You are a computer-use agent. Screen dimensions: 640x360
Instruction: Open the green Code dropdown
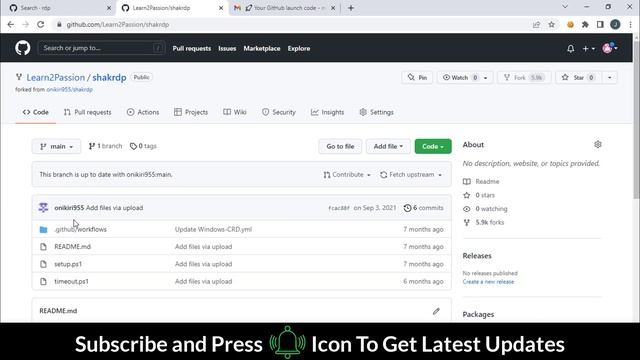433,146
